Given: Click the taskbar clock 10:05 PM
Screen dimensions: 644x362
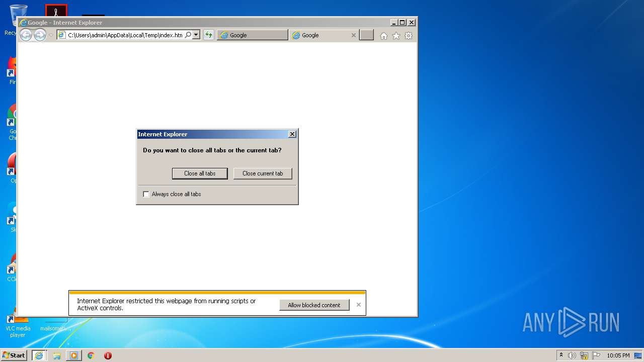Looking at the screenshot, I should pyautogui.click(x=618, y=355).
